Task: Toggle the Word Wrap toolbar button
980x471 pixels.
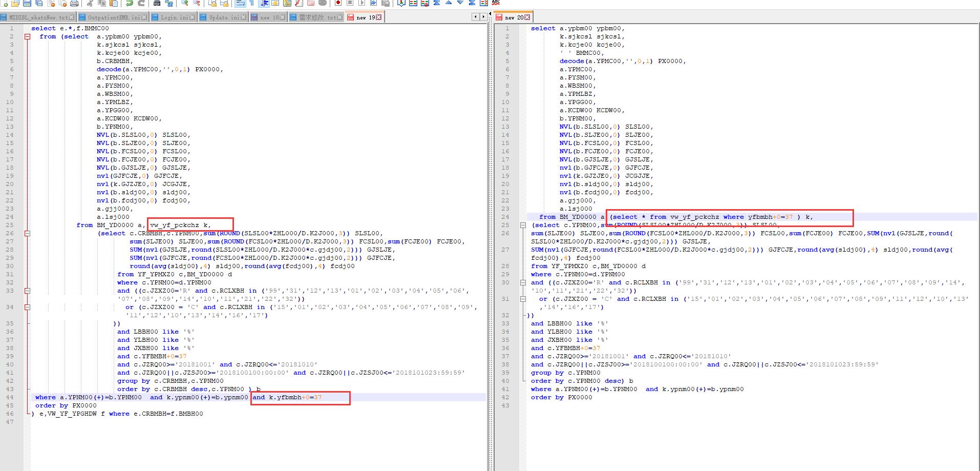Action: 240,3
